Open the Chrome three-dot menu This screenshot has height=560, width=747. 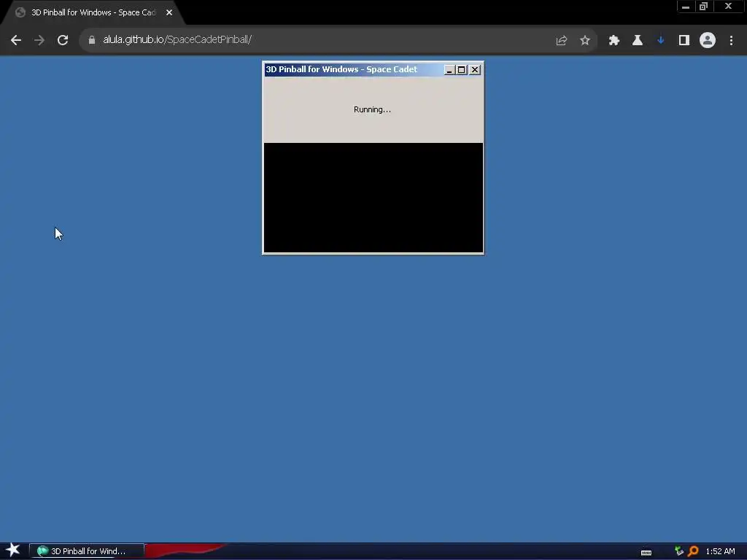(731, 41)
